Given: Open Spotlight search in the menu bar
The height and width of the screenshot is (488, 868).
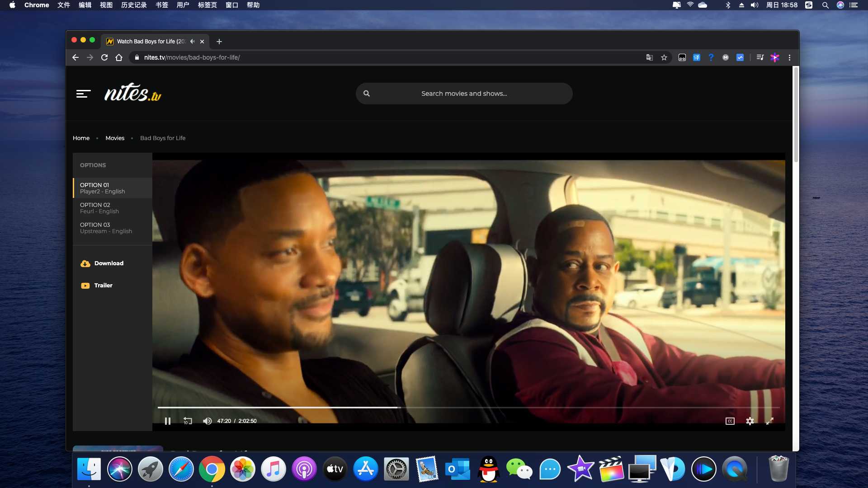Looking at the screenshot, I should [825, 5].
